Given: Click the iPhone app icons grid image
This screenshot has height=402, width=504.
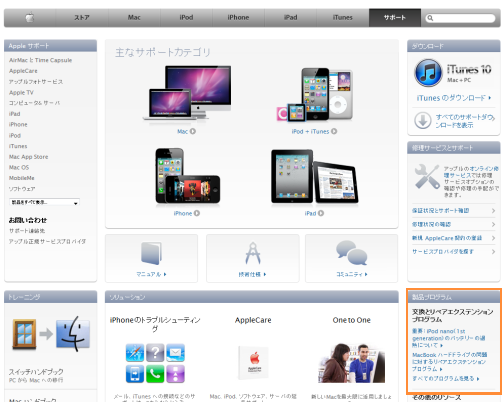Looking at the screenshot, I should coord(155,363).
